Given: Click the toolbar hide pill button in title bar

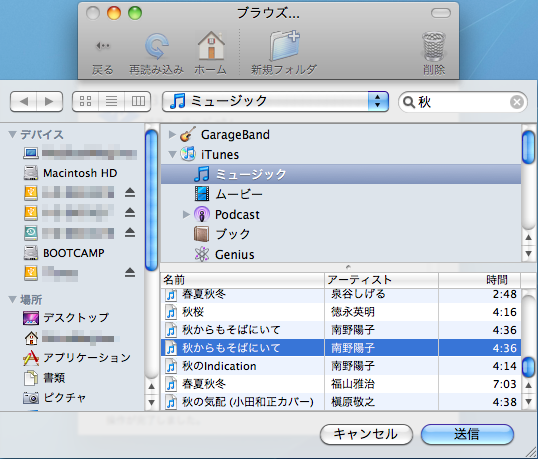Looking at the screenshot, I should coord(441,13).
